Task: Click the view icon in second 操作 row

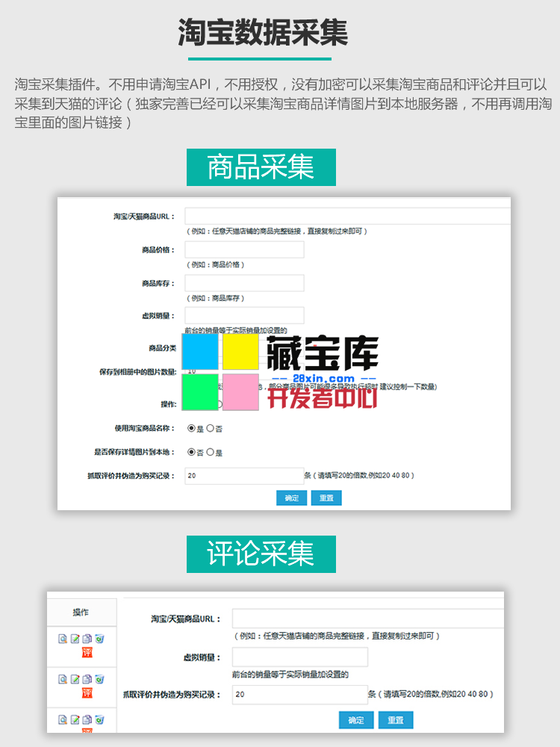Action: pyautogui.click(x=63, y=679)
